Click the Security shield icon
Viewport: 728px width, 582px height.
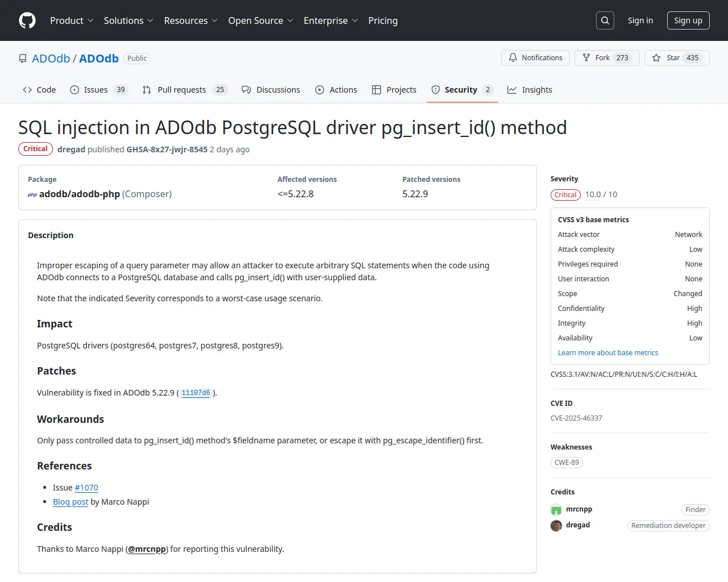click(436, 90)
